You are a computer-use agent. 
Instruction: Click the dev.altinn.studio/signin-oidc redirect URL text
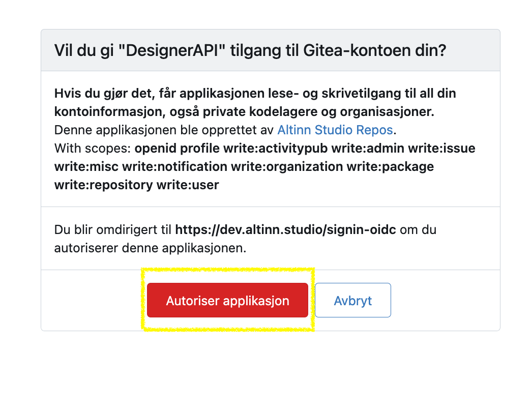coord(285,230)
